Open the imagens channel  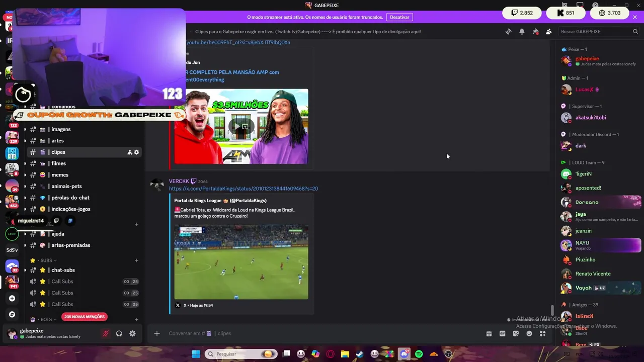click(83, 129)
